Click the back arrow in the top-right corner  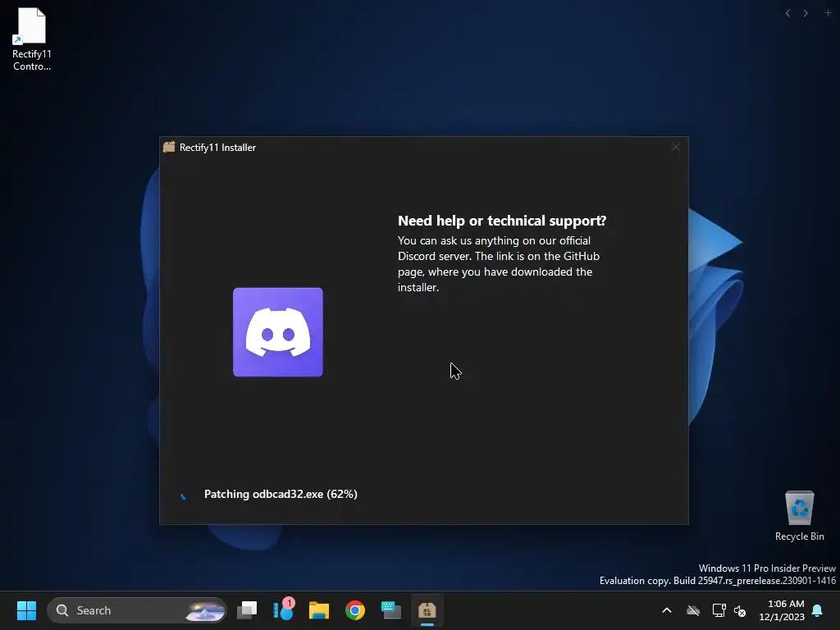(787, 13)
